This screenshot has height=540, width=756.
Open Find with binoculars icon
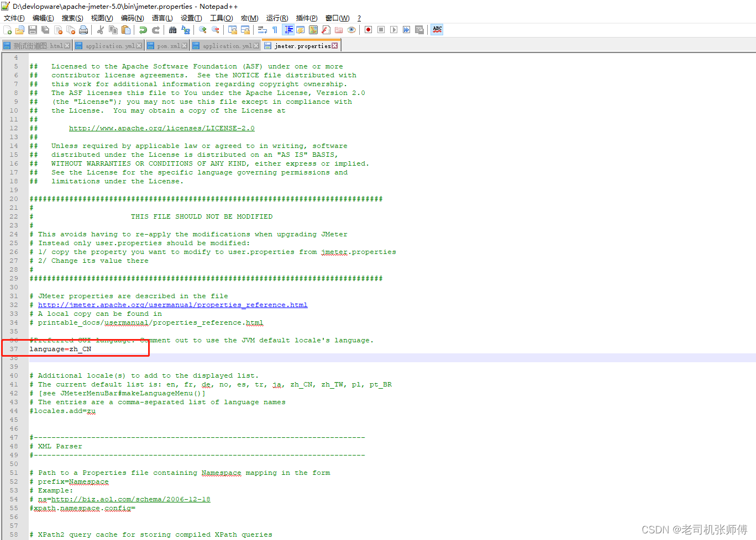tap(173, 30)
